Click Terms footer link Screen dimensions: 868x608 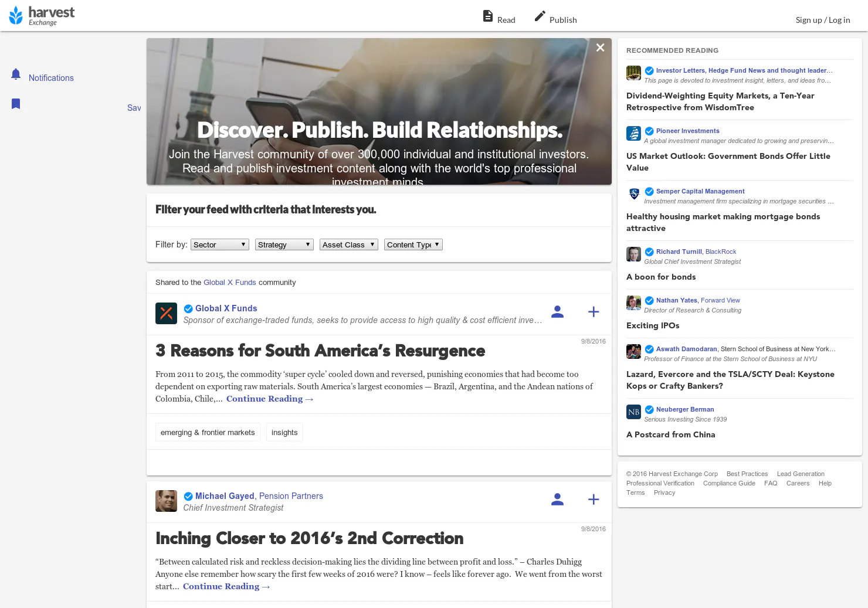tap(635, 492)
